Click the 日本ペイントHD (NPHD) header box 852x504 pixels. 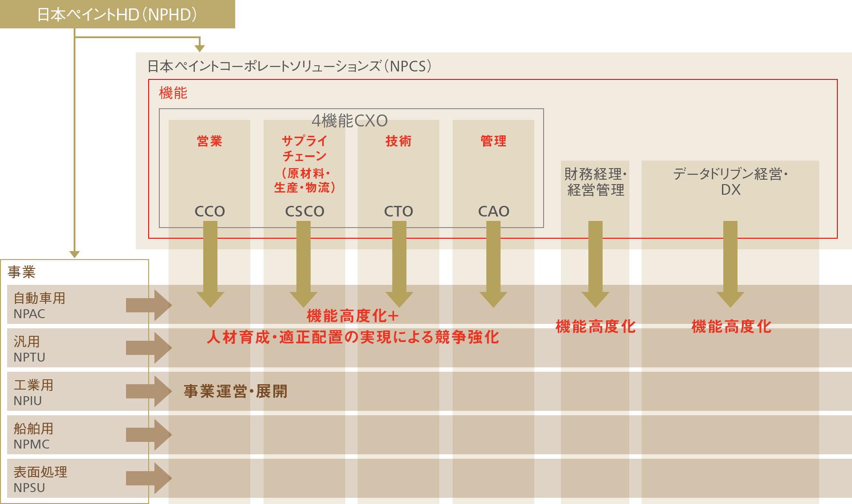[117, 14]
